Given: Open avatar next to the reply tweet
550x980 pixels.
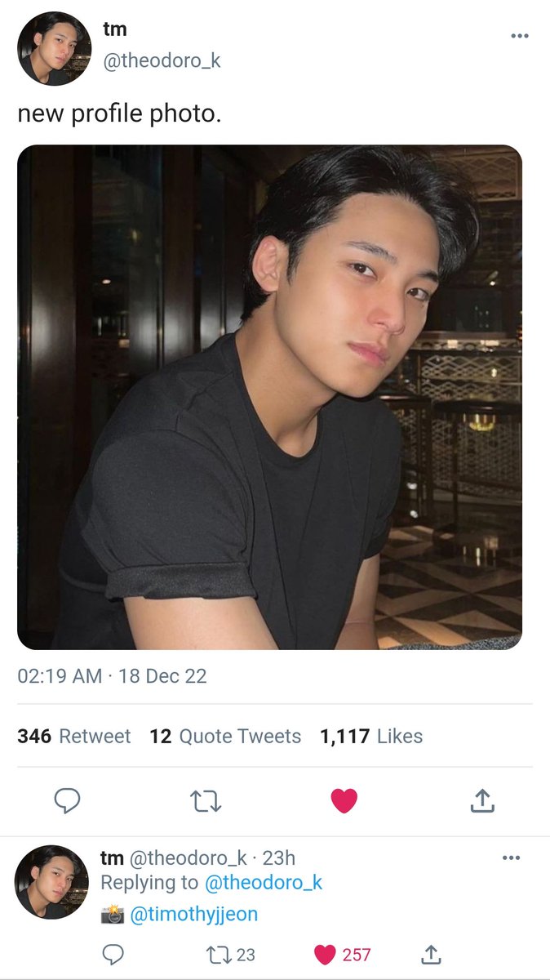Looking at the screenshot, I should pyautogui.click(x=52, y=882).
